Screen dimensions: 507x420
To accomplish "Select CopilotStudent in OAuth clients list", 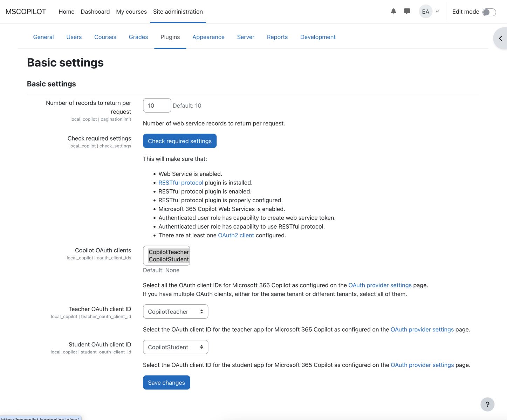I will [x=169, y=259].
